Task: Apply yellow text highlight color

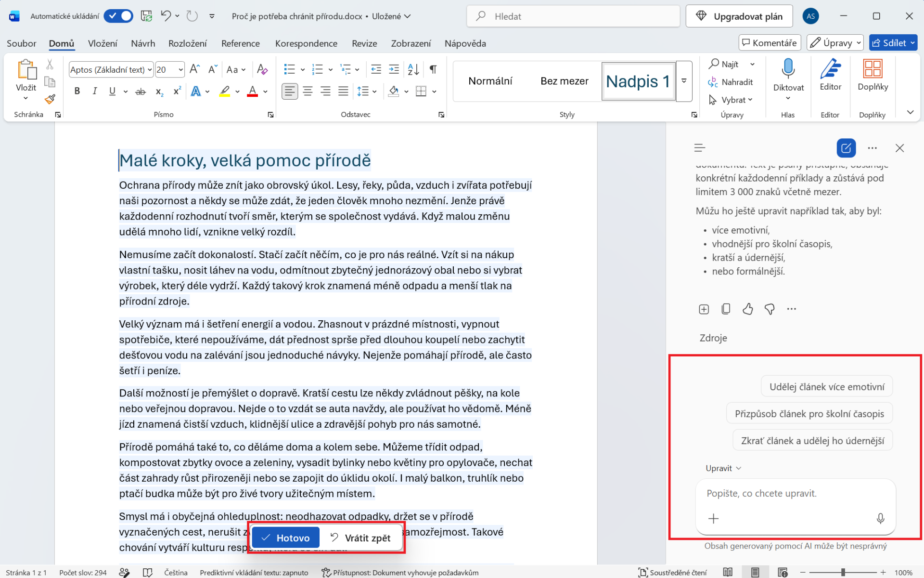Action: click(225, 91)
